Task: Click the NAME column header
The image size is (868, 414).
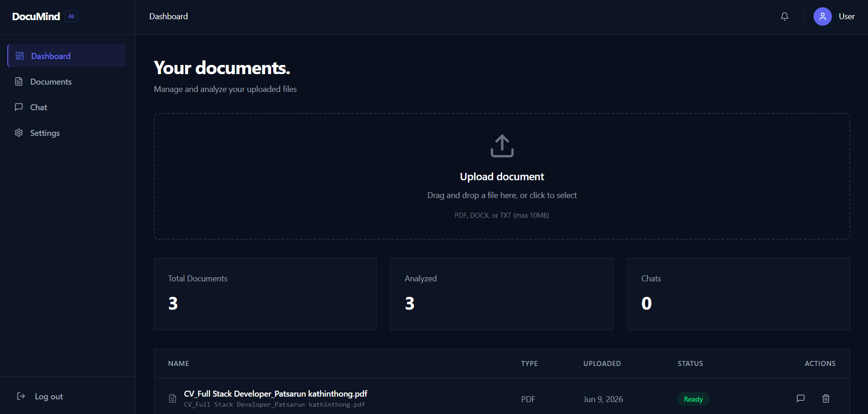Action: pos(179,364)
